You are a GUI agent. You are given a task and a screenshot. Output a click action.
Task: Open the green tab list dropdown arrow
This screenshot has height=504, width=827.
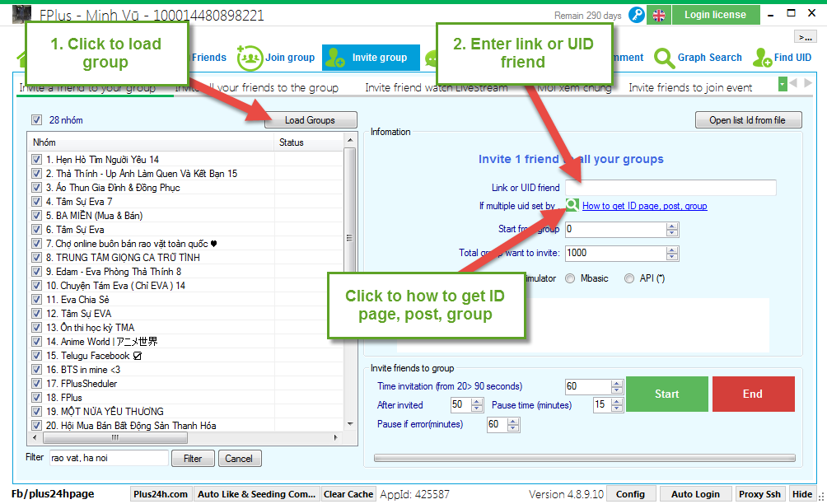coord(783,83)
